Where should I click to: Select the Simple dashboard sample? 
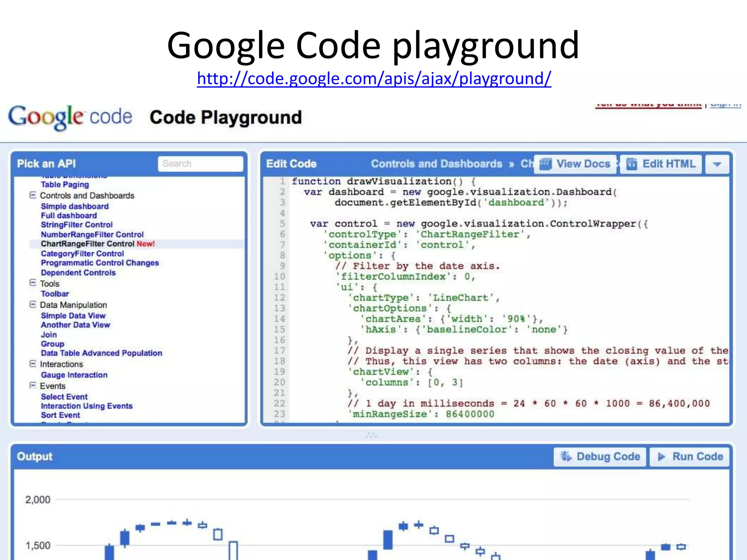pos(75,206)
